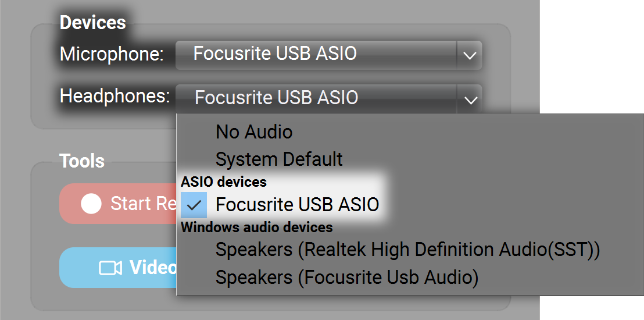Choose Speakers (Focusrite Usb Audio)
Screen dimensions: 644x320
click(346, 278)
